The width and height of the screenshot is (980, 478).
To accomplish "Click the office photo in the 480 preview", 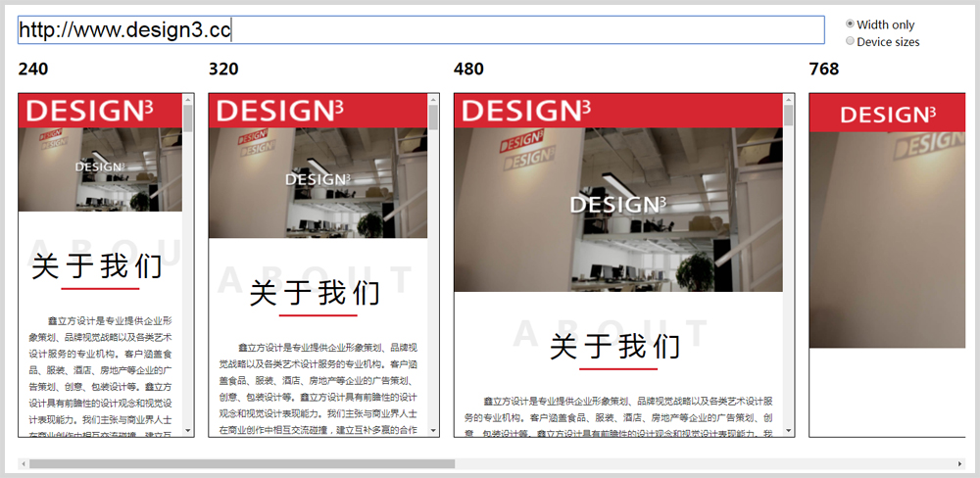I will (618, 210).
